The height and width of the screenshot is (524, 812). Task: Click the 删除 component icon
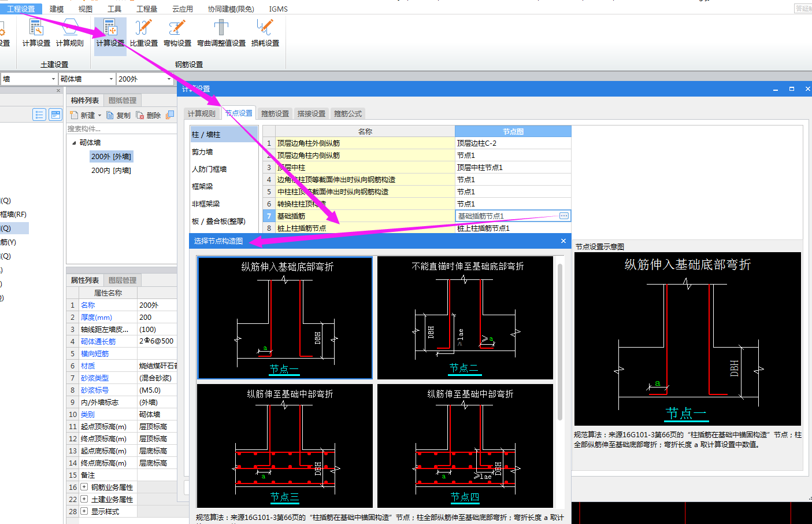coord(149,115)
